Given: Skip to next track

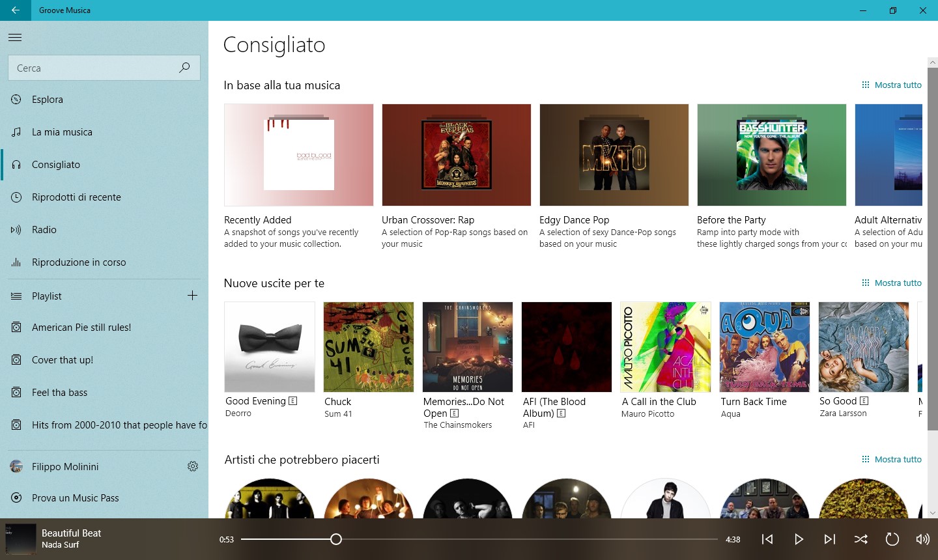Looking at the screenshot, I should tap(829, 539).
